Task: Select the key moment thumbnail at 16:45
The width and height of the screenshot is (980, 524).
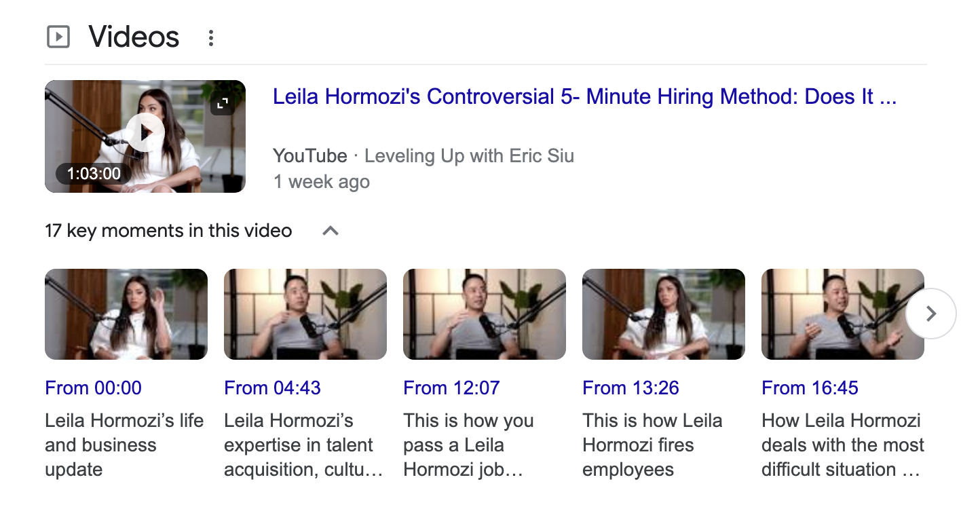Action: click(x=835, y=314)
